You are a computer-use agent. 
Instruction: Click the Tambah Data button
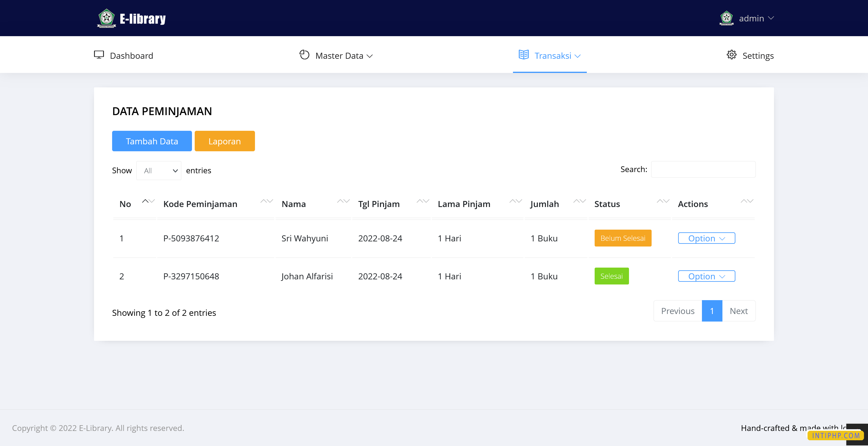click(152, 141)
